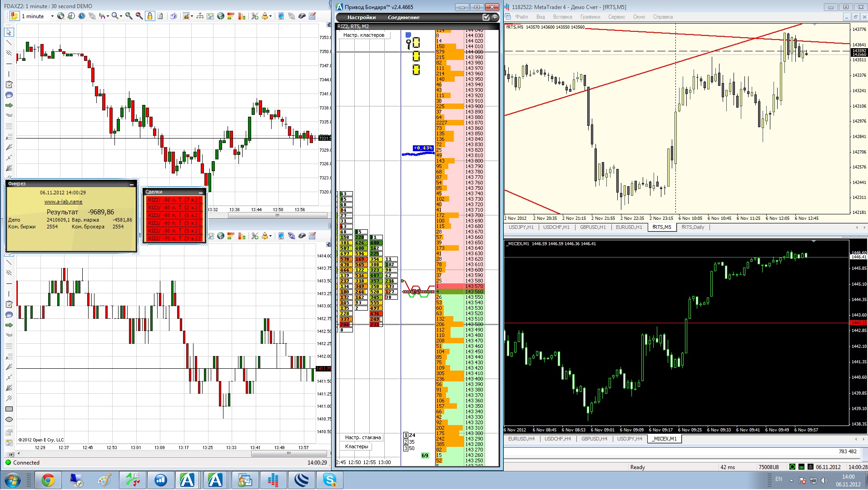Open Графики menu in MetaTrader 4

click(x=590, y=17)
